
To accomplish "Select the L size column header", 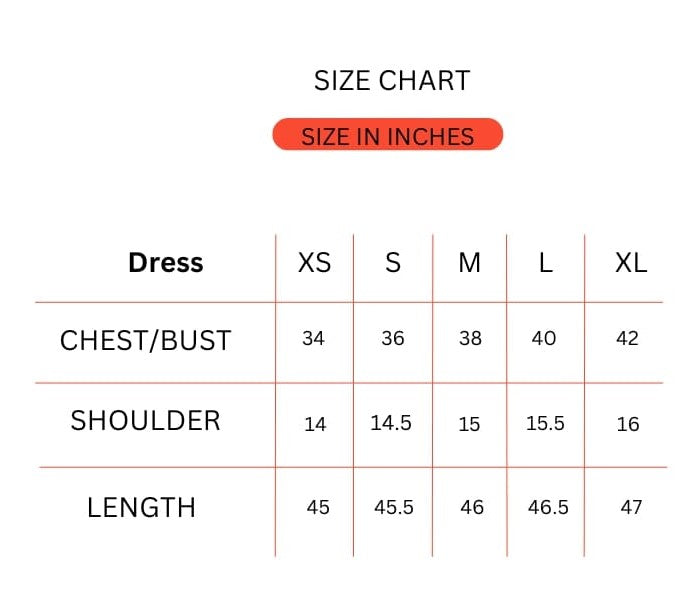I will click(x=545, y=263).
